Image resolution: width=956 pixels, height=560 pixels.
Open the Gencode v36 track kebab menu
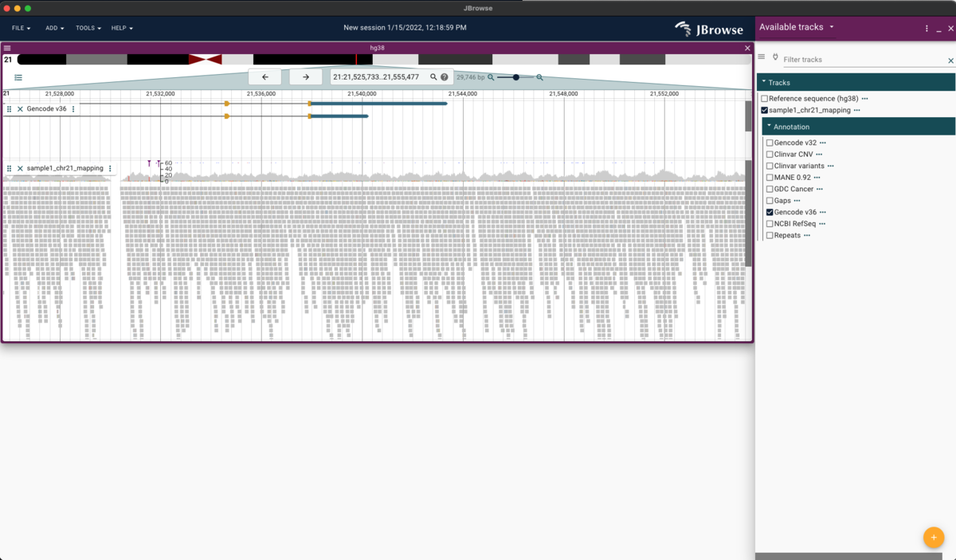click(73, 109)
